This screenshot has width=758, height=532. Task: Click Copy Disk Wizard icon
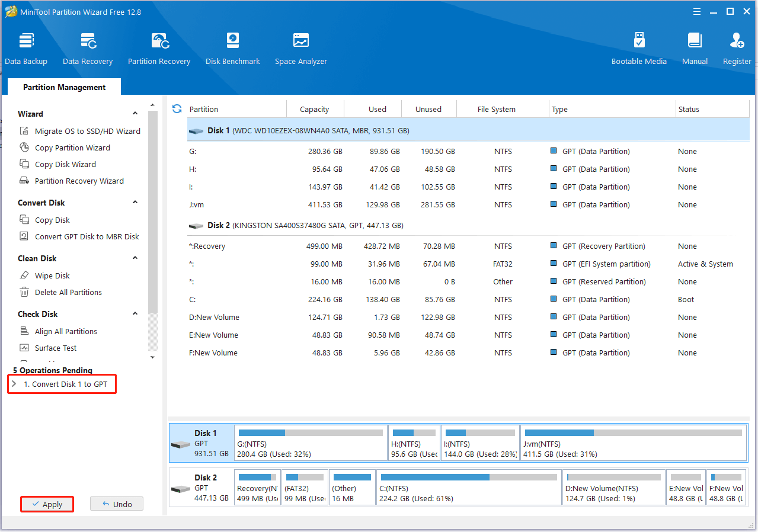[24, 164]
